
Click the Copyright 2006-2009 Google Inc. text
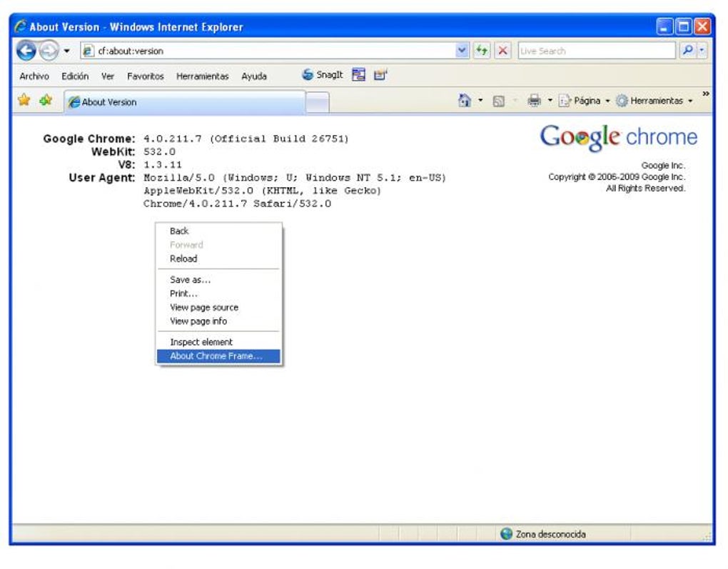tap(617, 177)
